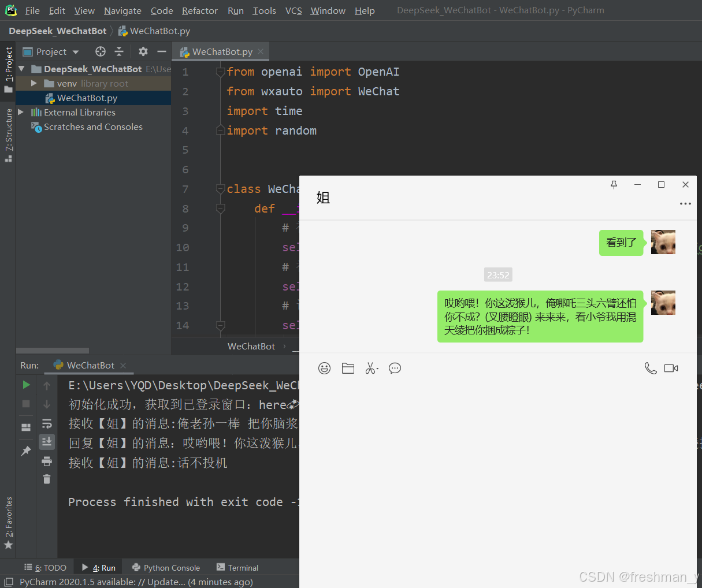
Task: Open the 6: TODO tool window
Action: pyautogui.click(x=45, y=568)
